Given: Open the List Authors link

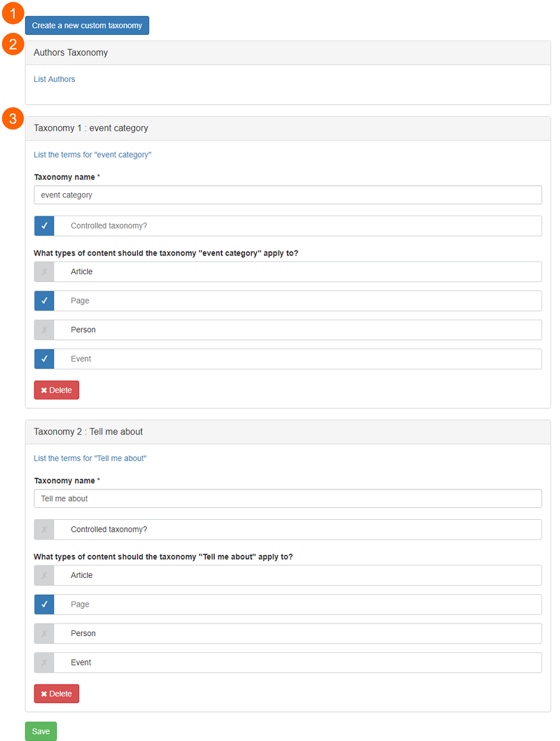Looking at the screenshot, I should (x=55, y=79).
